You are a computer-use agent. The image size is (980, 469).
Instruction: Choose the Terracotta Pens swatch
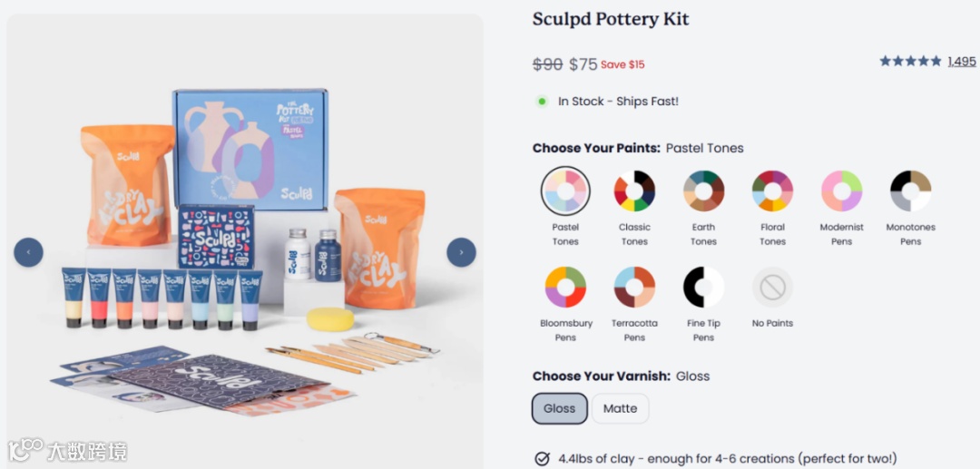[634, 288]
